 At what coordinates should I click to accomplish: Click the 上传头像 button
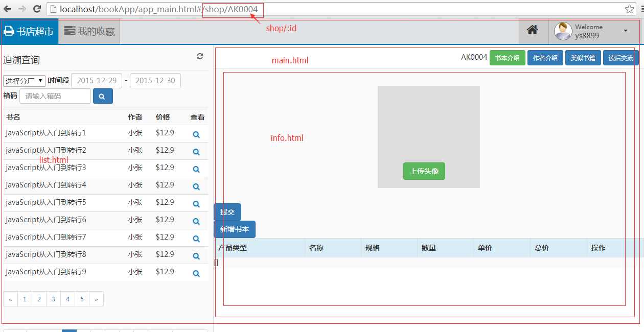pos(424,171)
